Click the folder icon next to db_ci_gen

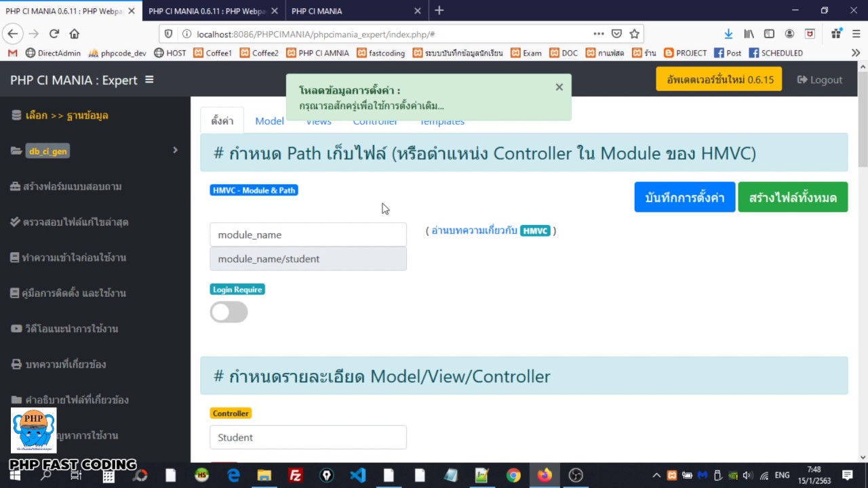[16, 150]
